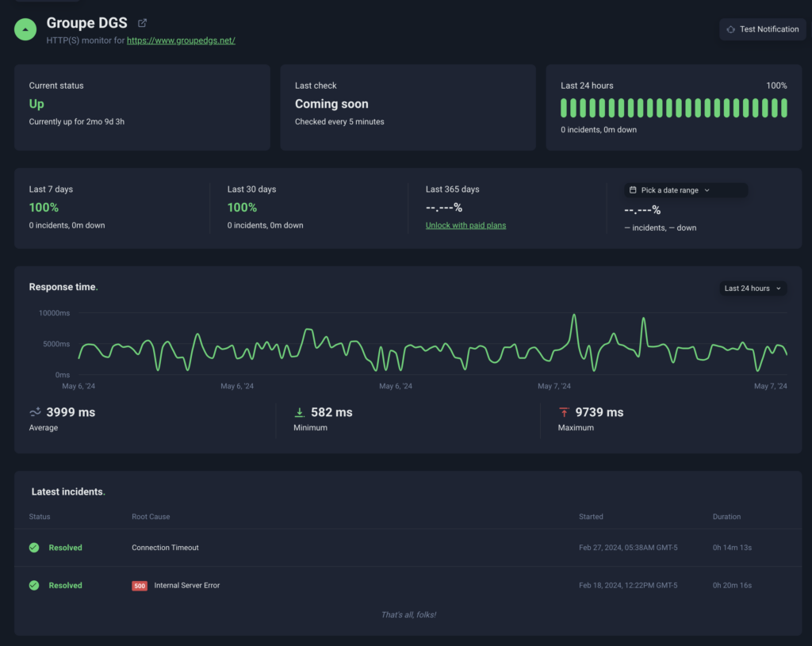Click the Started column header in incidents
This screenshot has width=812, height=646.
(x=591, y=517)
